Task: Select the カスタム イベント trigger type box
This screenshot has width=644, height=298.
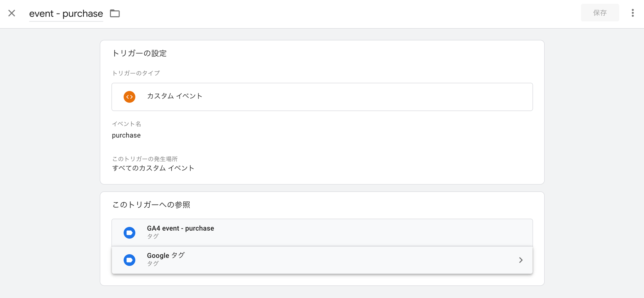Action: (322, 97)
